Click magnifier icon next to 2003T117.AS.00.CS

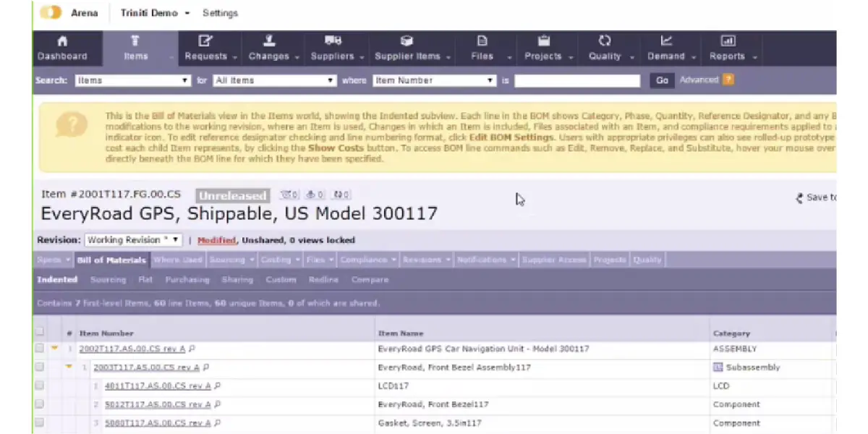click(x=206, y=367)
